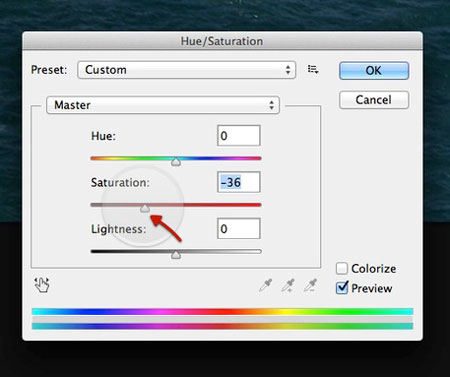The width and height of the screenshot is (450, 377).
Task: Click the upper rainbow color bar
Action: pyautogui.click(x=222, y=312)
